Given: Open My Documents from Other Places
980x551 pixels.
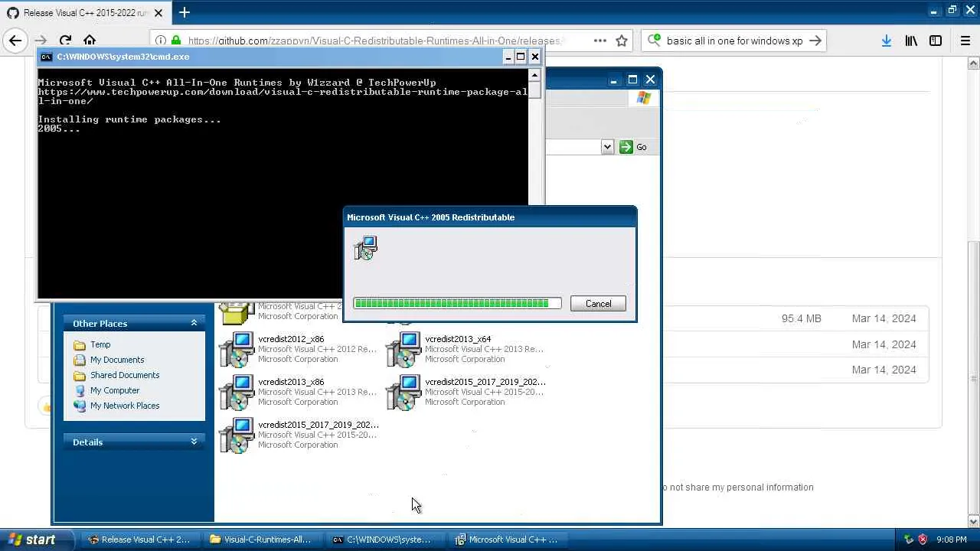Looking at the screenshot, I should 117,360.
